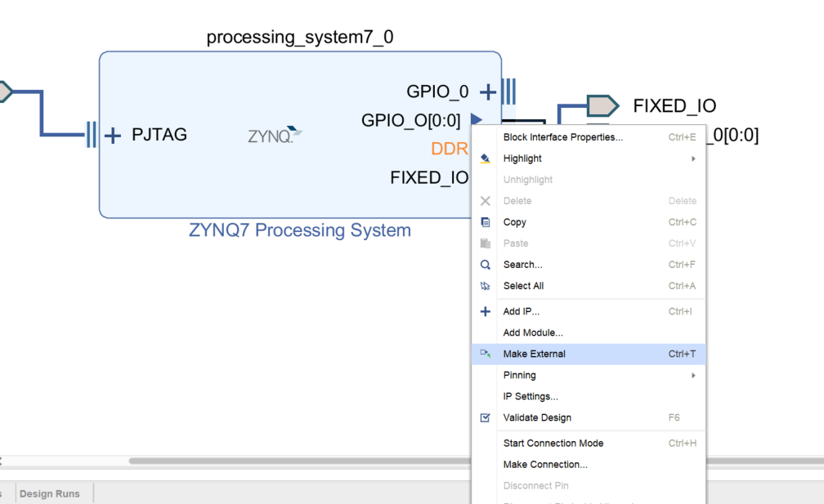Expand the GPIO_0 interface plus sign

[487, 91]
